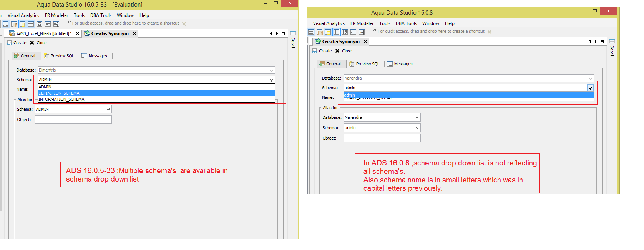Close the Create: Synonym tab in left window
The height and width of the screenshot is (250, 644).
pos(134,34)
